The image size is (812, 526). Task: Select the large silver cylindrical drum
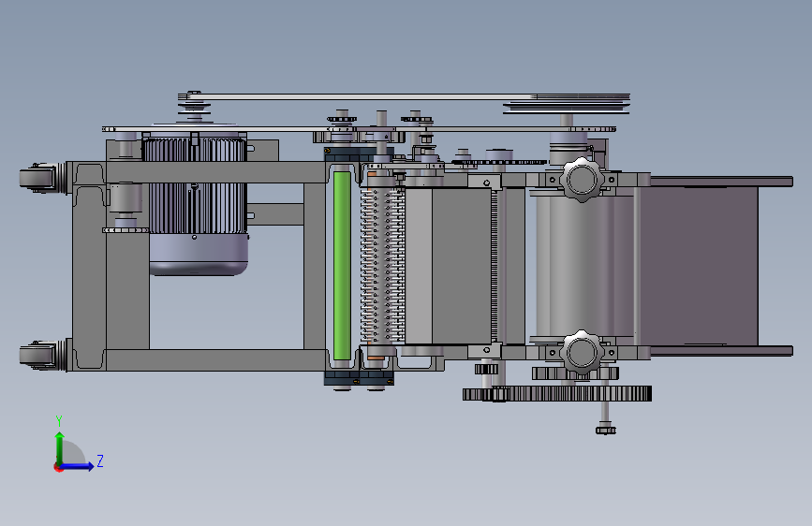pos(585,266)
